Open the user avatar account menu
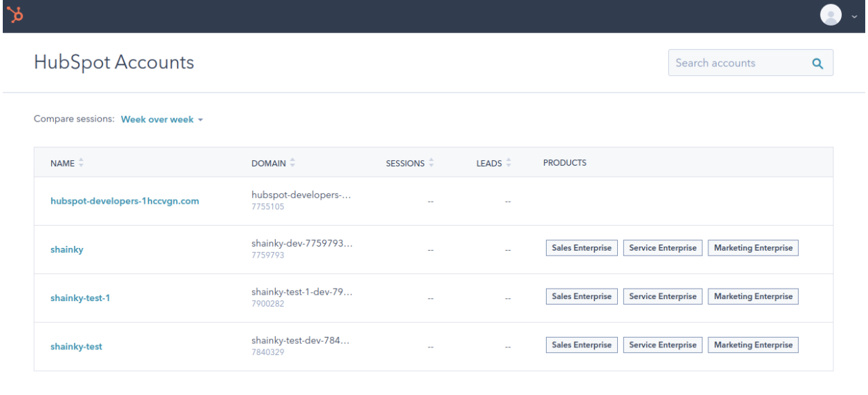Viewport: 868px width, 395px height. pos(830,15)
